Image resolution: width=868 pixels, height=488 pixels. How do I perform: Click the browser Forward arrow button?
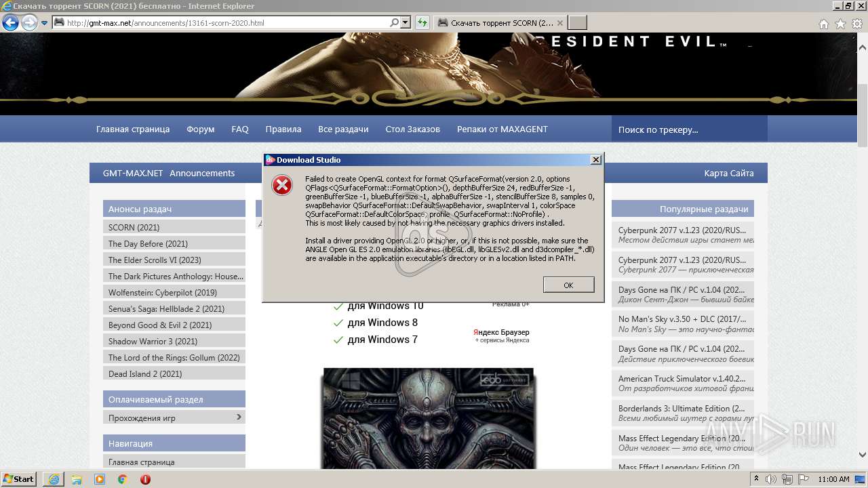[29, 23]
